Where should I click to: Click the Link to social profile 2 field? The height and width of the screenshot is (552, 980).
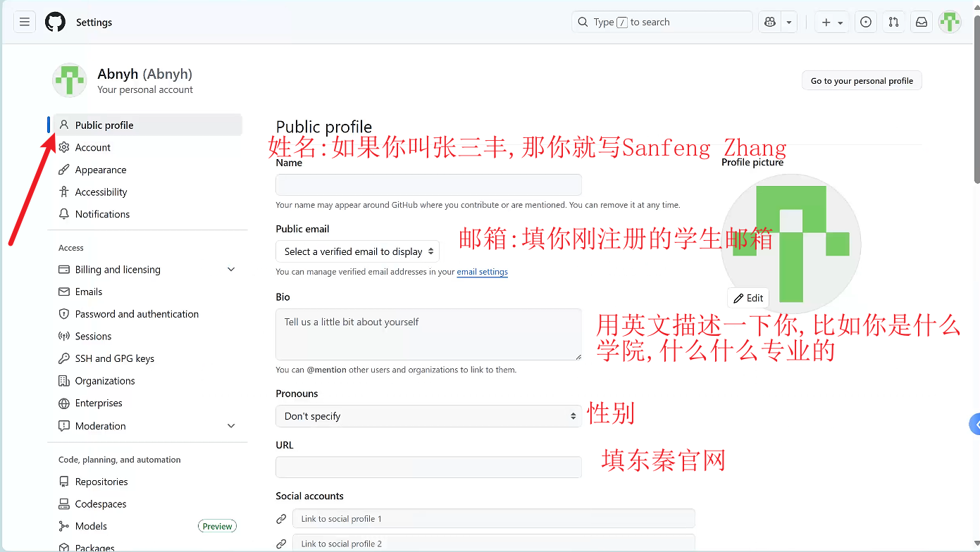[x=494, y=543]
